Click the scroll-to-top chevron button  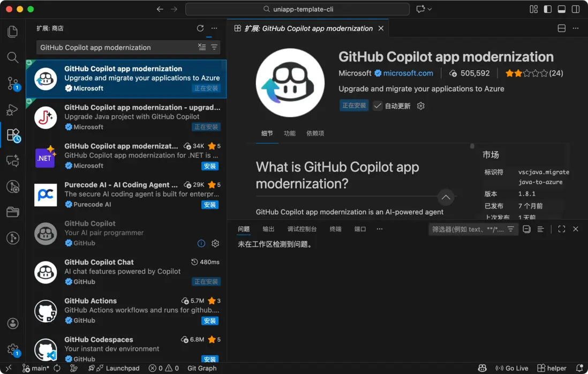coord(446,197)
